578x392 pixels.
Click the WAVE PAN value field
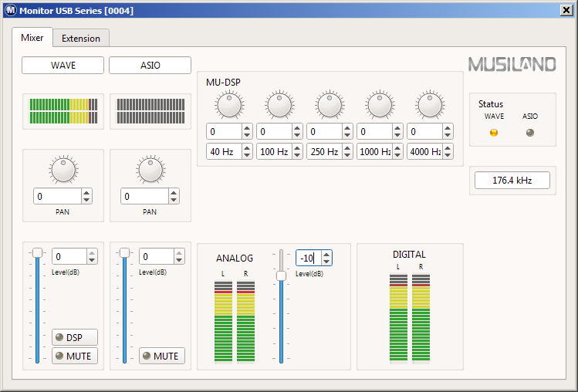coord(58,196)
